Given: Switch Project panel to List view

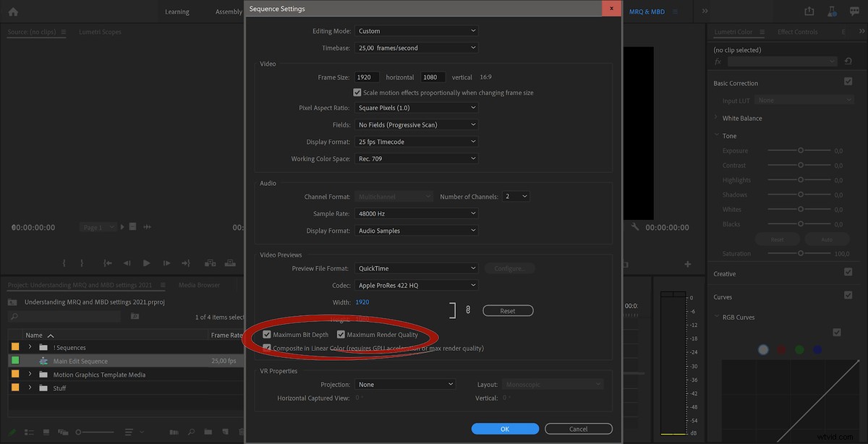Looking at the screenshot, I should pos(27,432).
